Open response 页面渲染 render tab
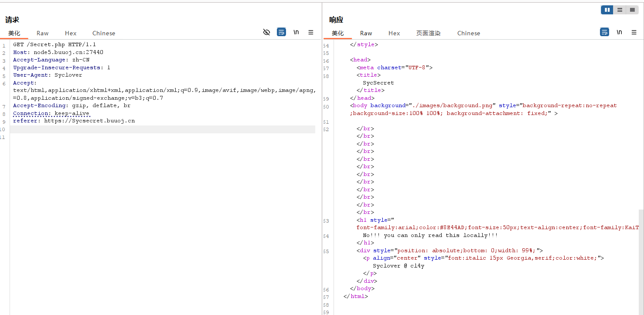644x315 pixels. (428, 33)
